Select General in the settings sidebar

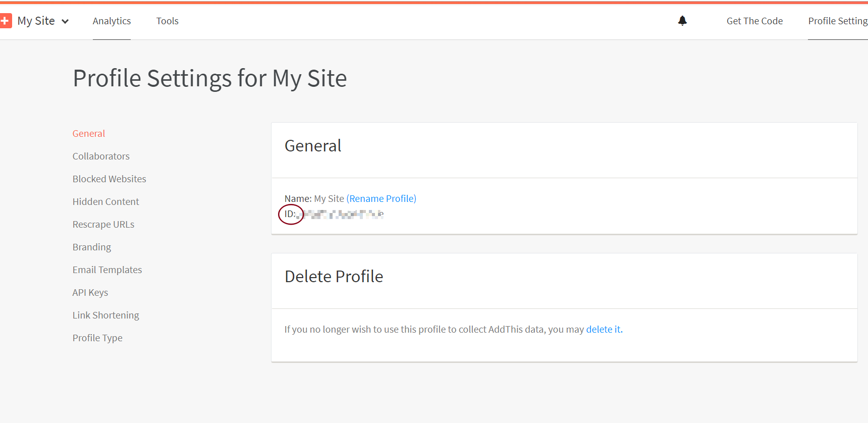point(89,134)
